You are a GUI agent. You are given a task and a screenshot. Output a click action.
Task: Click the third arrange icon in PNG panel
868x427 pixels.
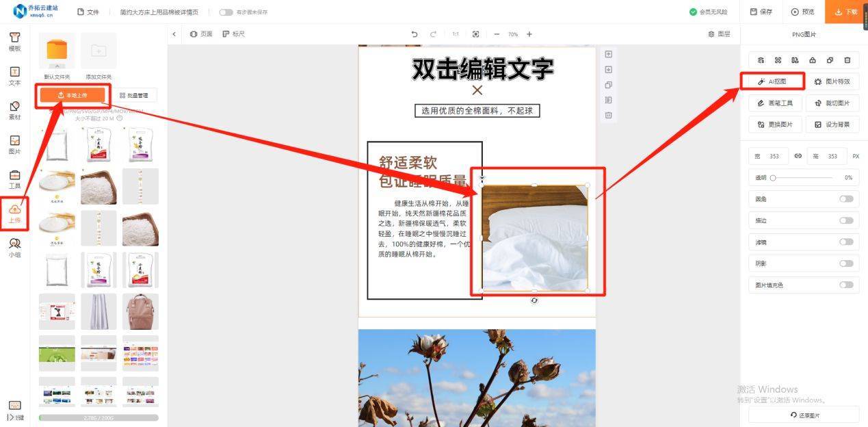click(x=795, y=60)
